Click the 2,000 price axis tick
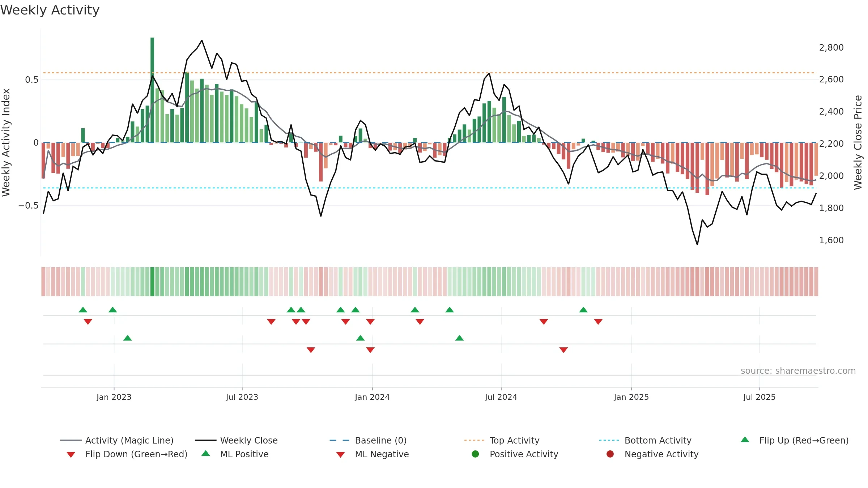 pos(831,176)
